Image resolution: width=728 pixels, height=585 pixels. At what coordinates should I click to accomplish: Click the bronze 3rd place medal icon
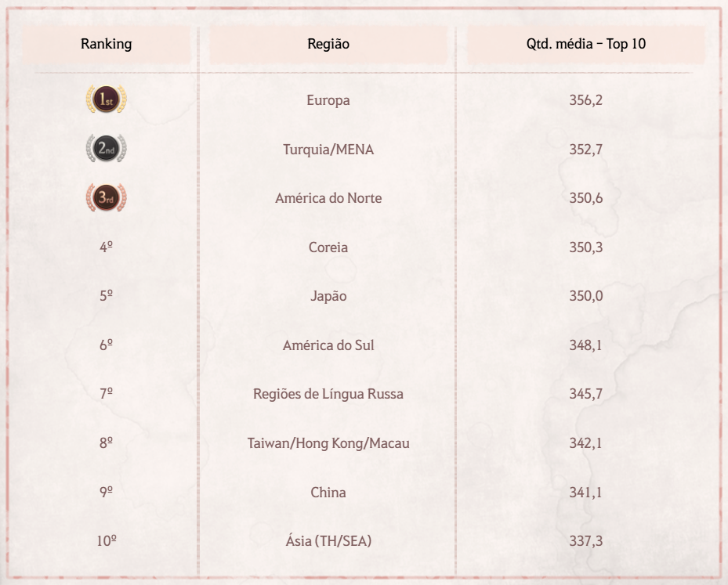[x=107, y=198]
